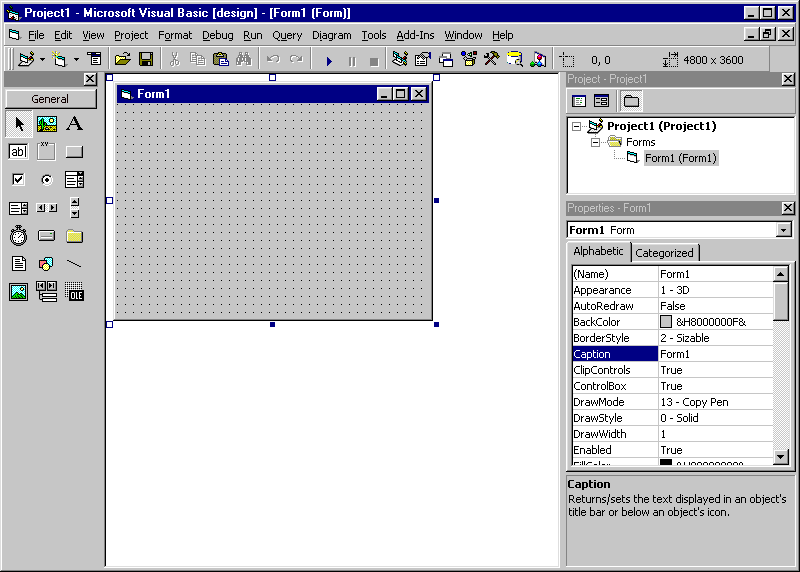
Task: Open the Add Project dropdown arrow
Action: click(x=42, y=60)
